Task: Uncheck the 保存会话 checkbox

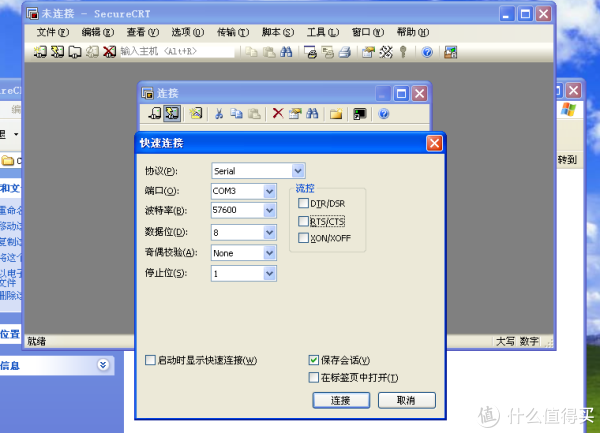Action: click(x=314, y=360)
